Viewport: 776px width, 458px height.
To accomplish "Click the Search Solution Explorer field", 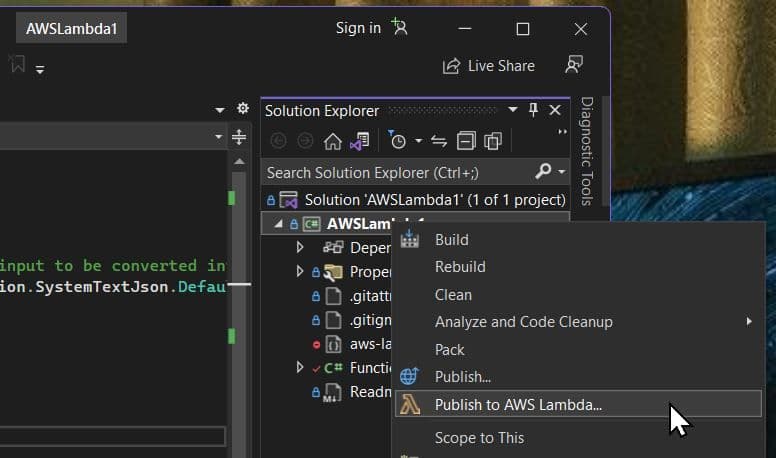I will tap(395, 172).
